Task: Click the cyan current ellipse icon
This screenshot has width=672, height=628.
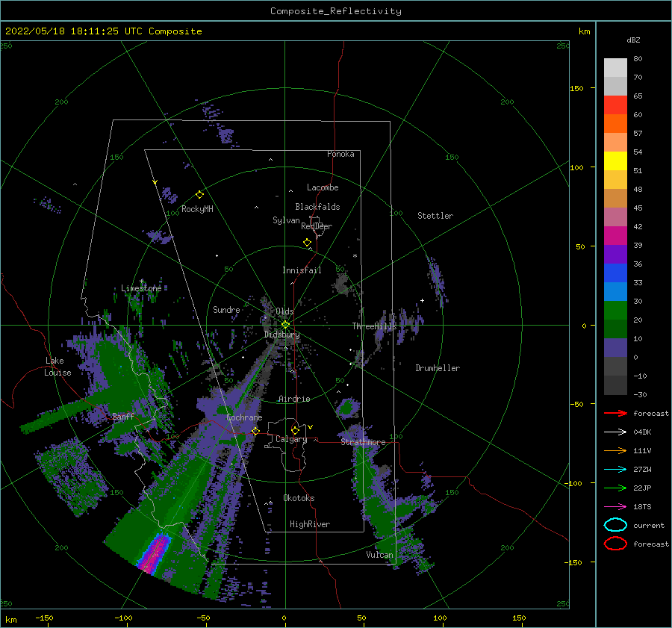Action: point(615,525)
